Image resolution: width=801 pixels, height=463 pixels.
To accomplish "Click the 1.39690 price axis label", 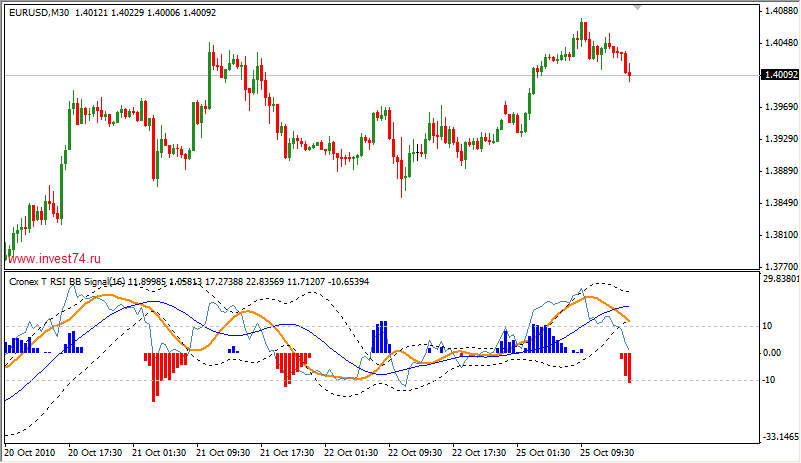I will tap(779, 107).
